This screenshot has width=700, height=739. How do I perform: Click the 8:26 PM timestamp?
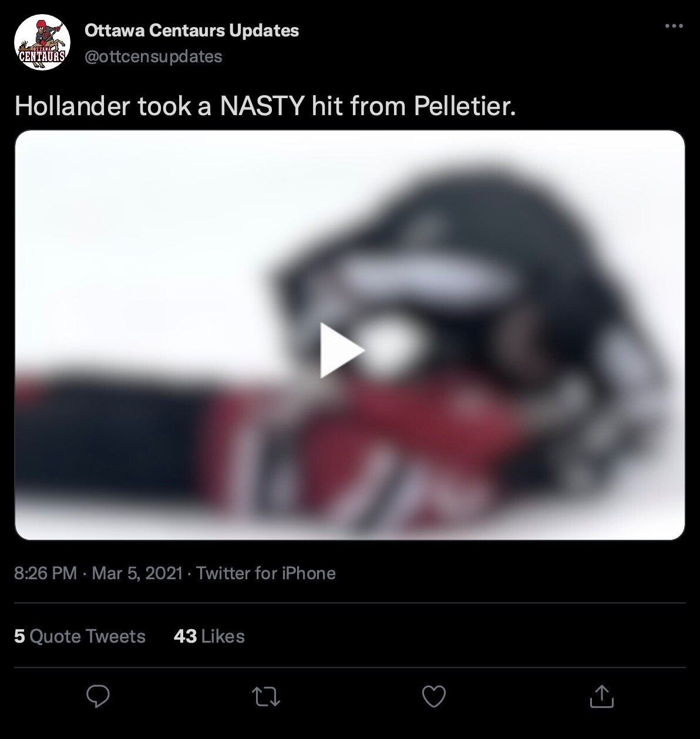coord(45,573)
